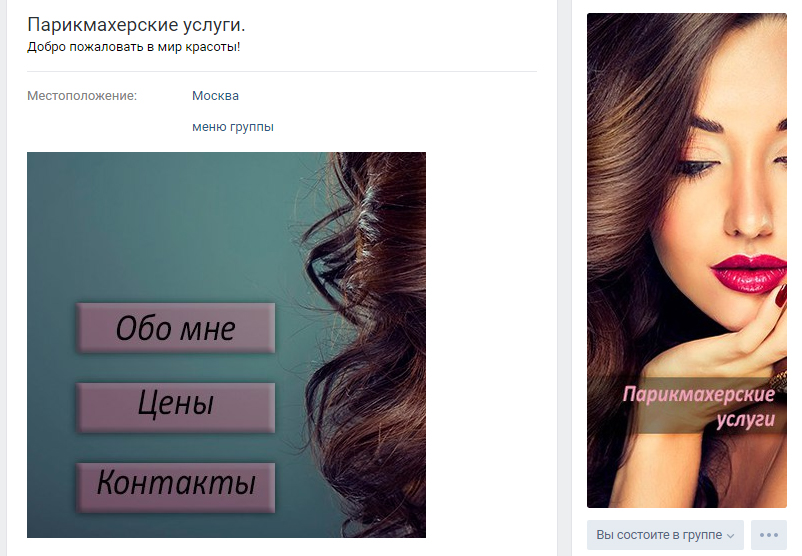
Task: Click the "Местоположение:" field label
Action: pyautogui.click(x=82, y=96)
